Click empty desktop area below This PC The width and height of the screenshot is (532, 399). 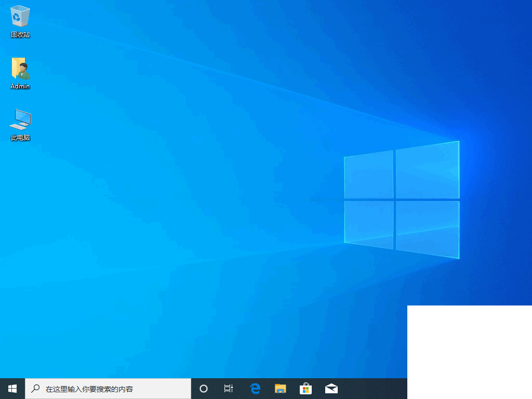21,208
